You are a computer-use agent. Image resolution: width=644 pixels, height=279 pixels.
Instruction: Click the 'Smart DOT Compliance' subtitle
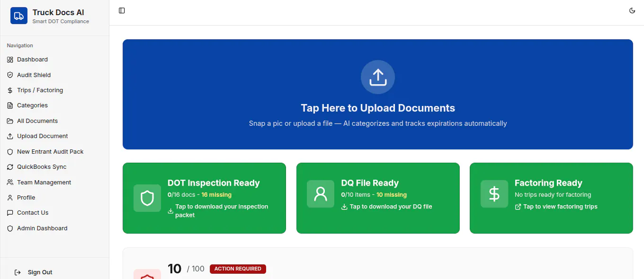pos(61,21)
